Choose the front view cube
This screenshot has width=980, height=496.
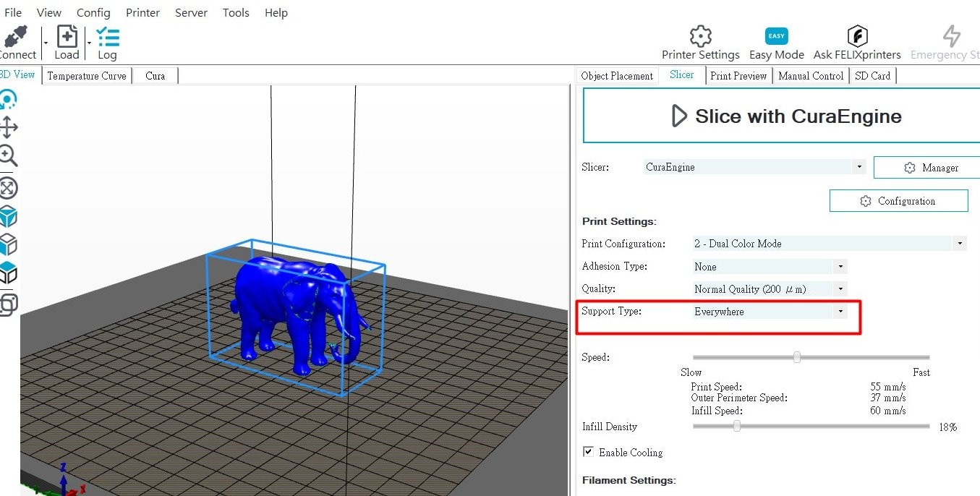[8, 244]
